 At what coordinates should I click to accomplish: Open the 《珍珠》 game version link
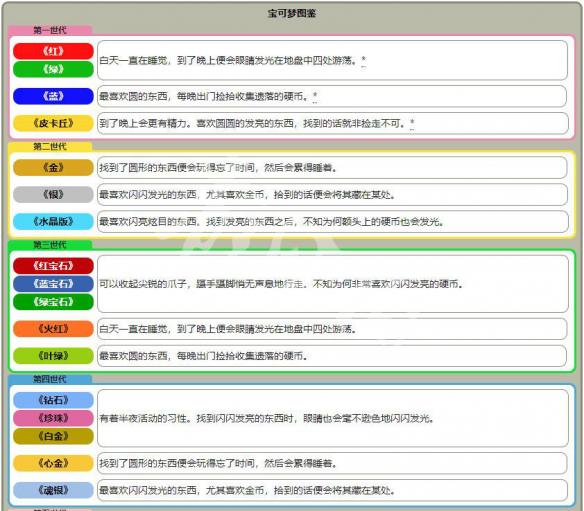53,418
